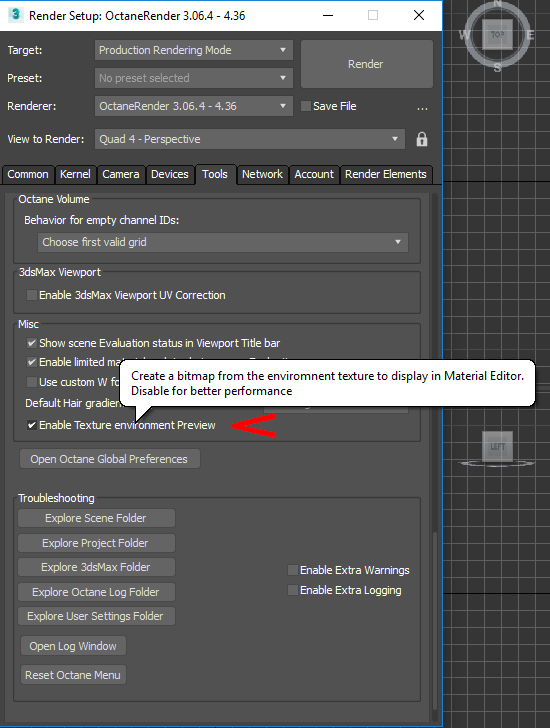Click the 3ds Max app icon in title bar

(15, 15)
